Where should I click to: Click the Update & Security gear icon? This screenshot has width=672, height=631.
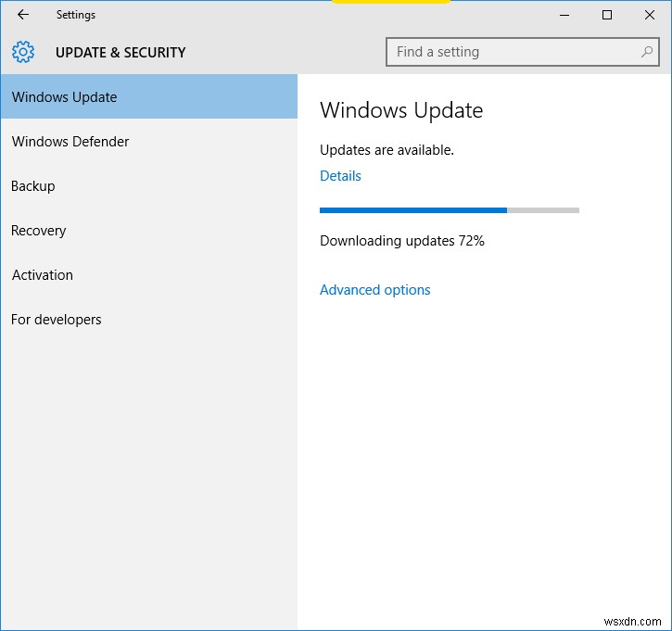point(23,52)
